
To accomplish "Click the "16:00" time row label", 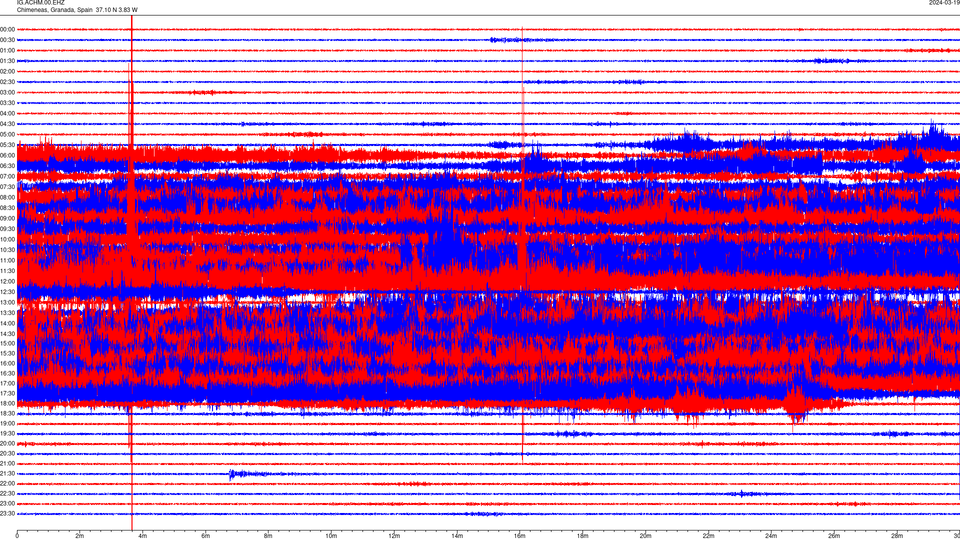I will 7,363.
